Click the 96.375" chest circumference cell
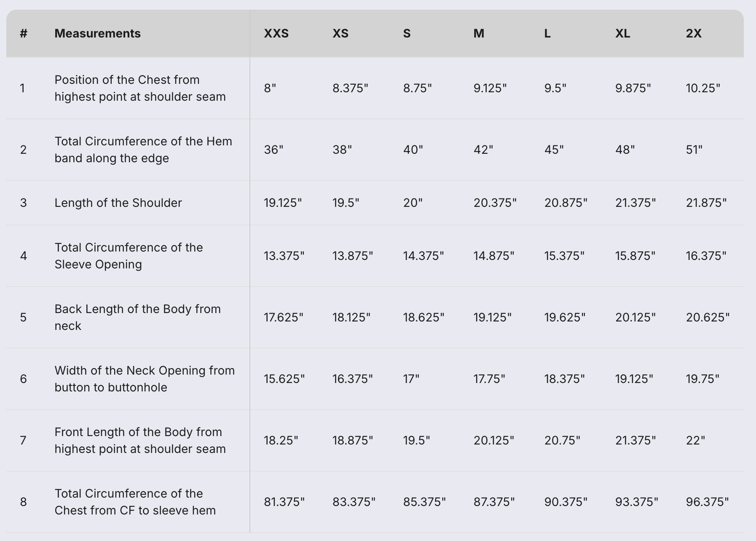The image size is (756, 541). [707, 502]
